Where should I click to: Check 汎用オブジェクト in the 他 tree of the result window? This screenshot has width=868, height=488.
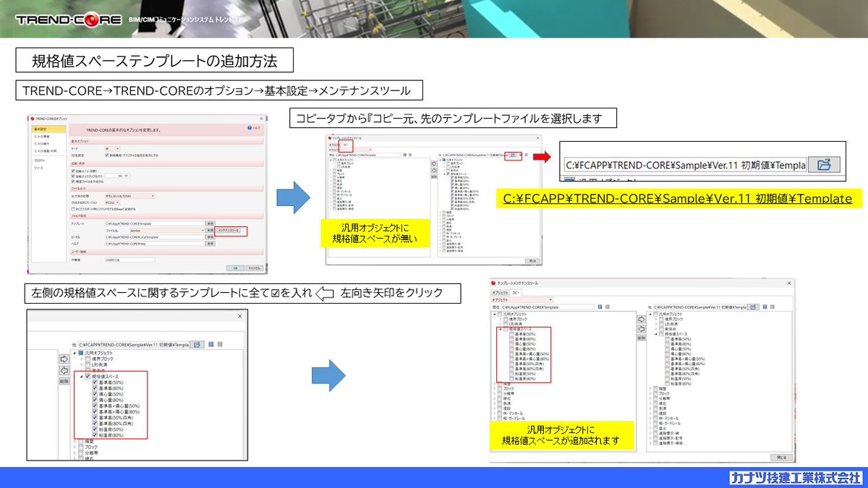655,314
